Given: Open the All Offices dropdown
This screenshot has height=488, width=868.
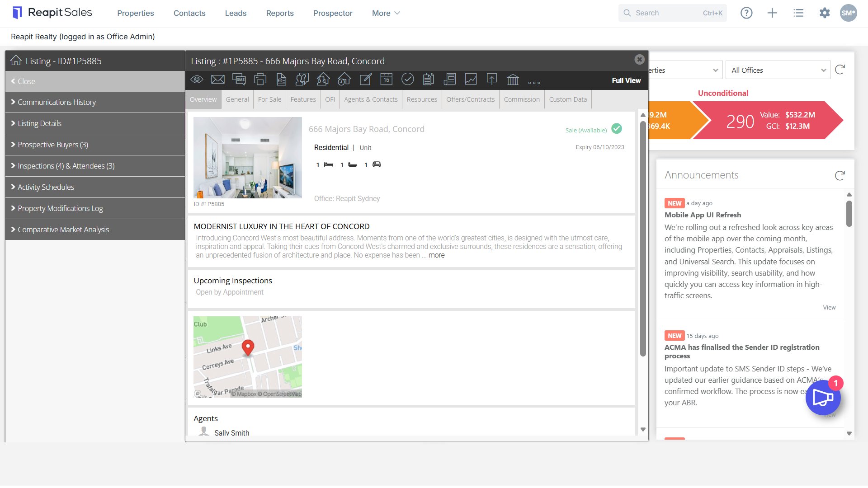Looking at the screenshot, I should tap(778, 70).
